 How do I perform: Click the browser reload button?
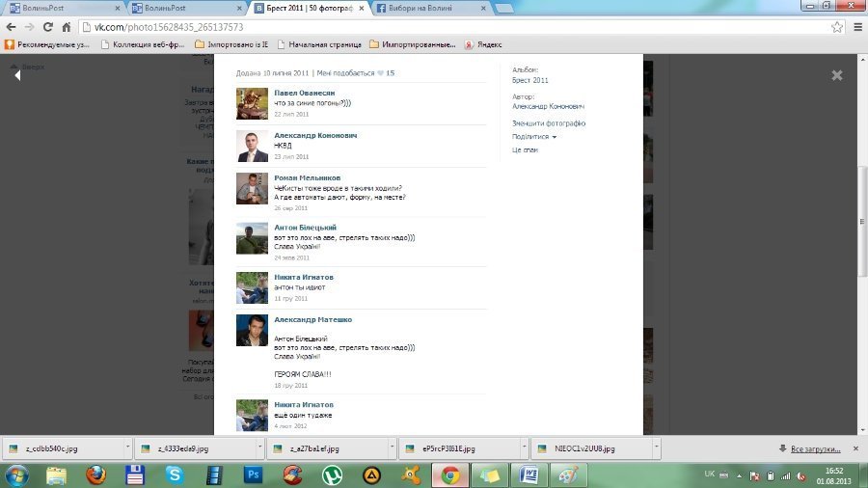click(44, 27)
